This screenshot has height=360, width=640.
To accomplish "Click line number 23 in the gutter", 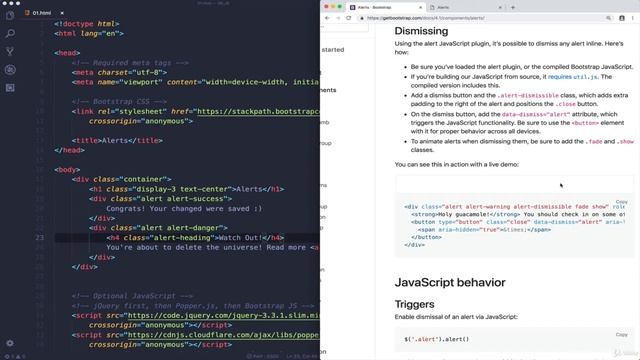I will pos(40,238).
